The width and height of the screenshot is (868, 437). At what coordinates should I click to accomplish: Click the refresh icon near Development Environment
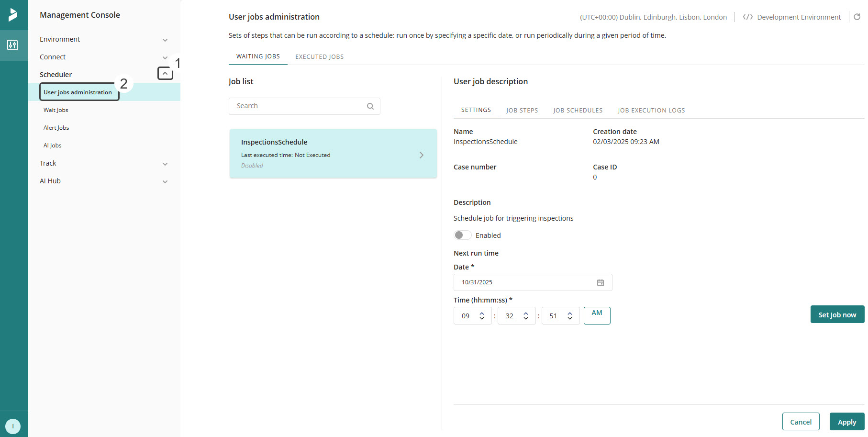click(857, 17)
